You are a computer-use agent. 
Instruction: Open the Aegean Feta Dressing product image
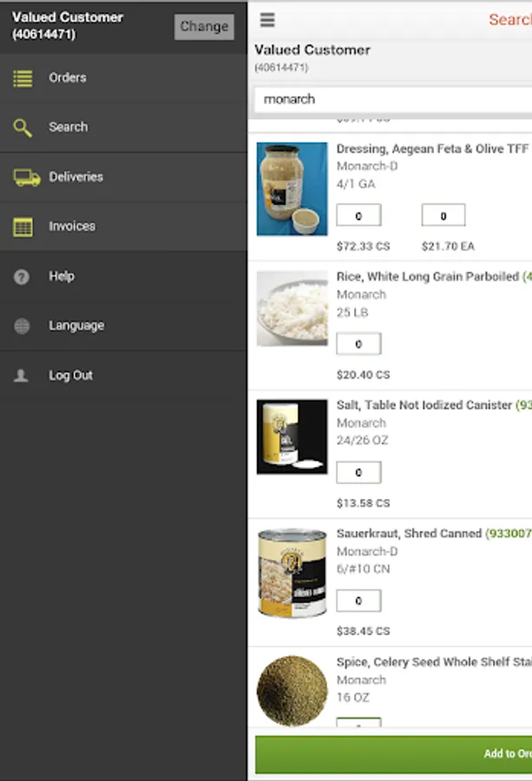[x=292, y=189]
